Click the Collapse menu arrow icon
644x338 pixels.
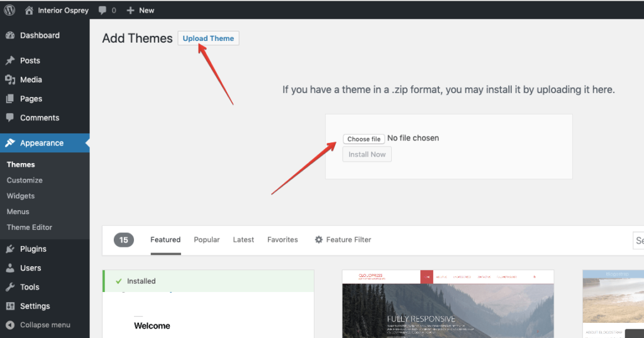(10, 325)
